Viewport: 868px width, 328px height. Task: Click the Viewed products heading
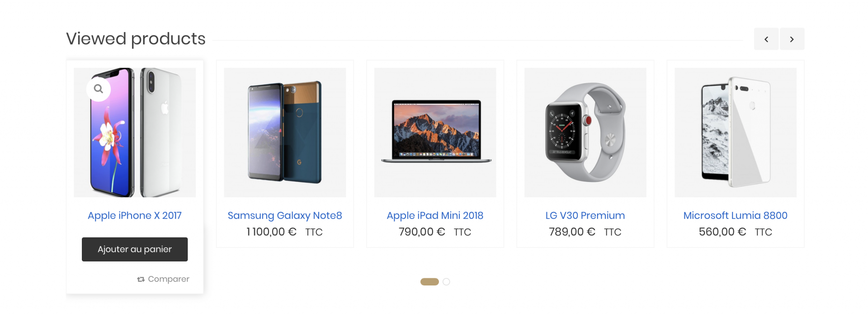[x=136, y=39]
